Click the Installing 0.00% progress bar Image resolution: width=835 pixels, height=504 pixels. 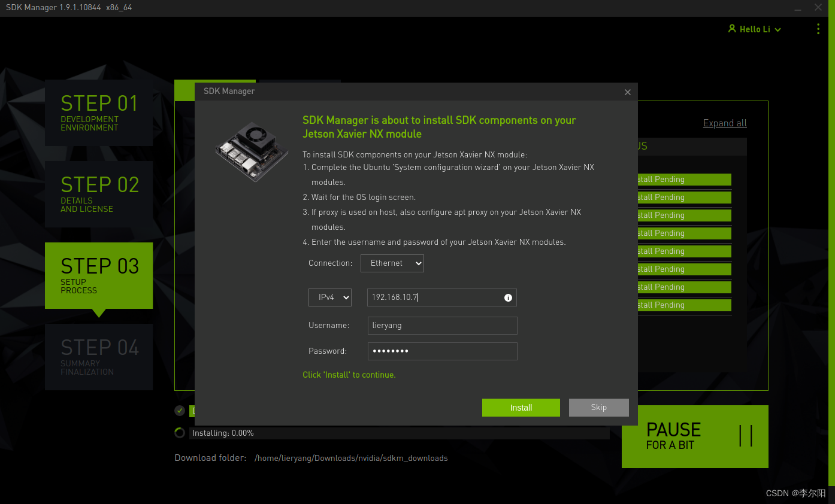(x=400, y=433)
